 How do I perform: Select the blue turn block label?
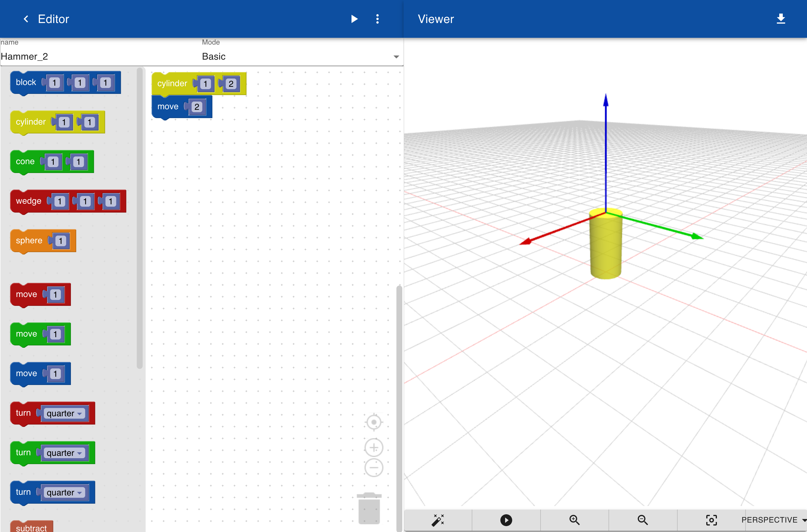(x=23, y=492)
